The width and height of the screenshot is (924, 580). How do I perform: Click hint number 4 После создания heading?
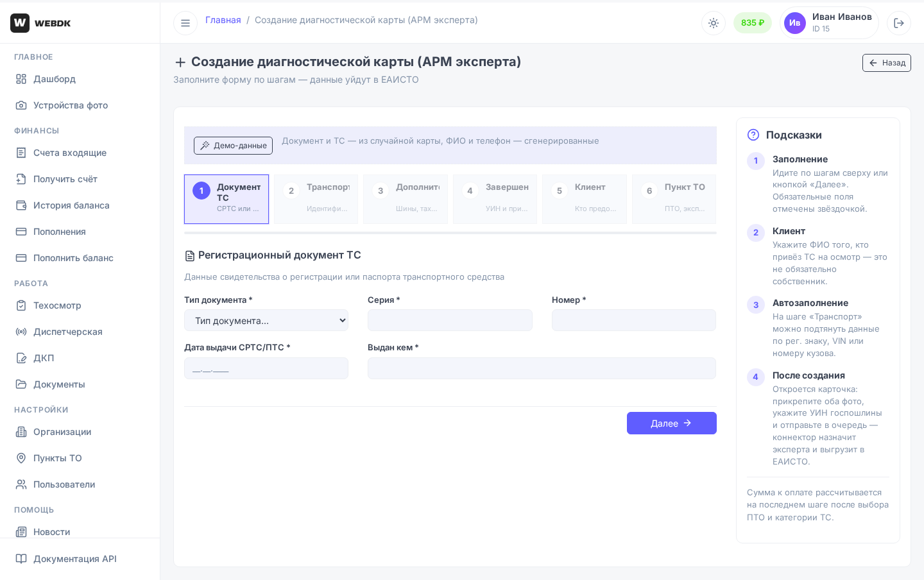[x=809, y=375]
